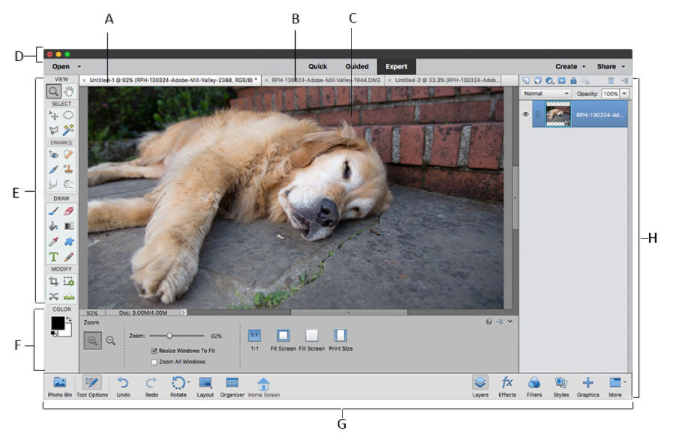Click the Zoom slider handle at 92%
This screenshot has height=446, width=689.
pos(169,336)
